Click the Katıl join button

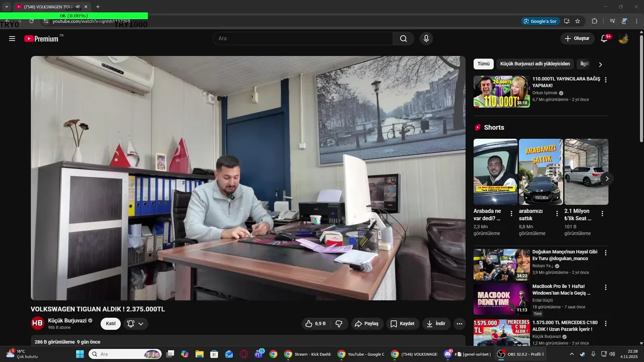click(111, 324)
